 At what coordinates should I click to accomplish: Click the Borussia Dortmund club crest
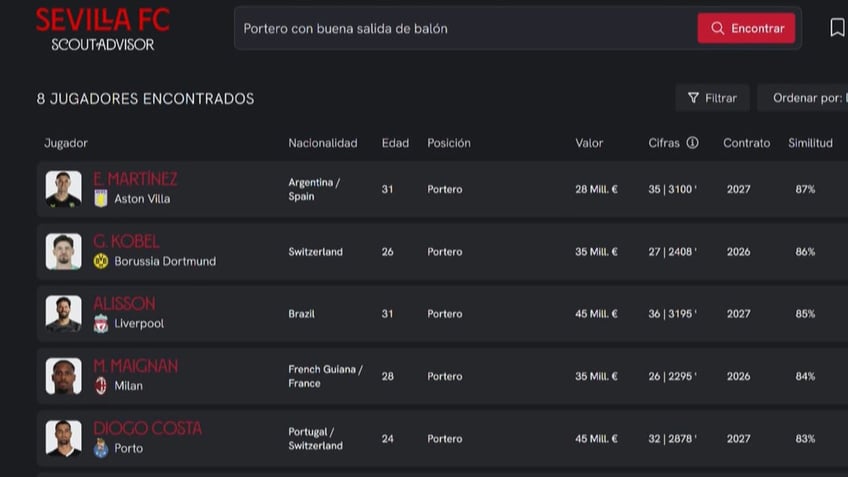101,261
